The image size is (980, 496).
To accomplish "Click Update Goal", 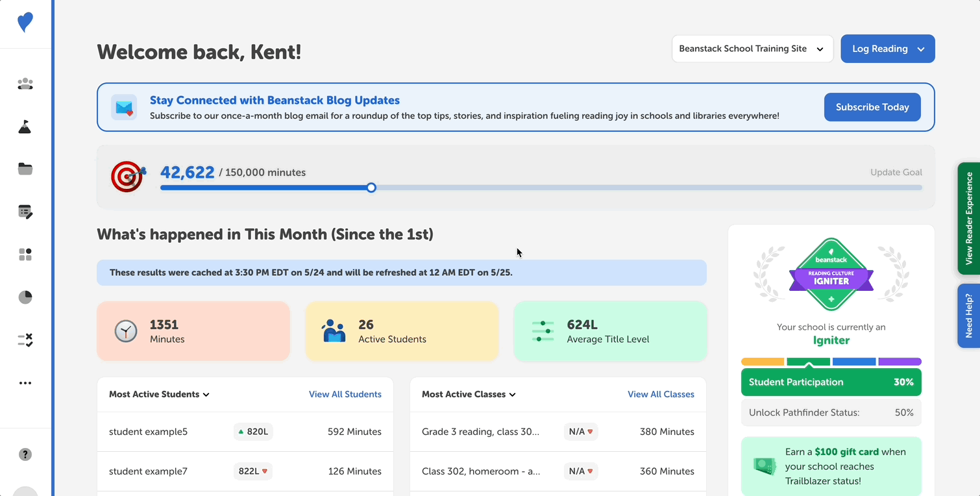I will coord(896,172).
